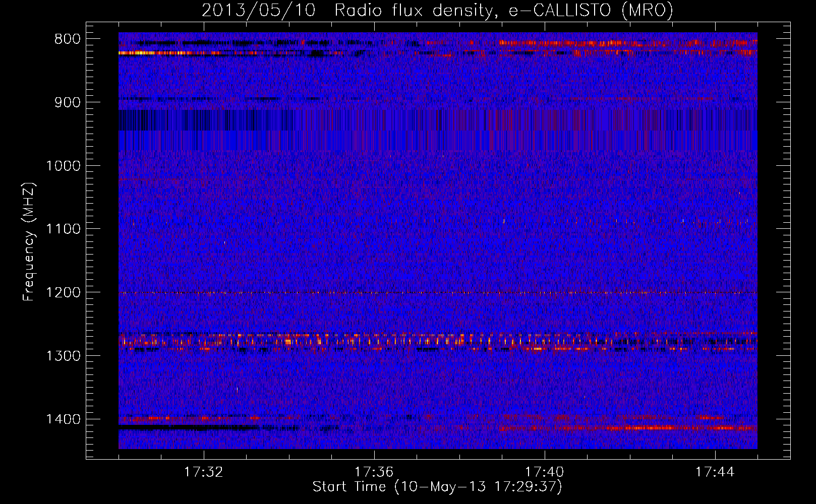Click the 'Frequency (MHZ)' axis label

tap(29, 242)
